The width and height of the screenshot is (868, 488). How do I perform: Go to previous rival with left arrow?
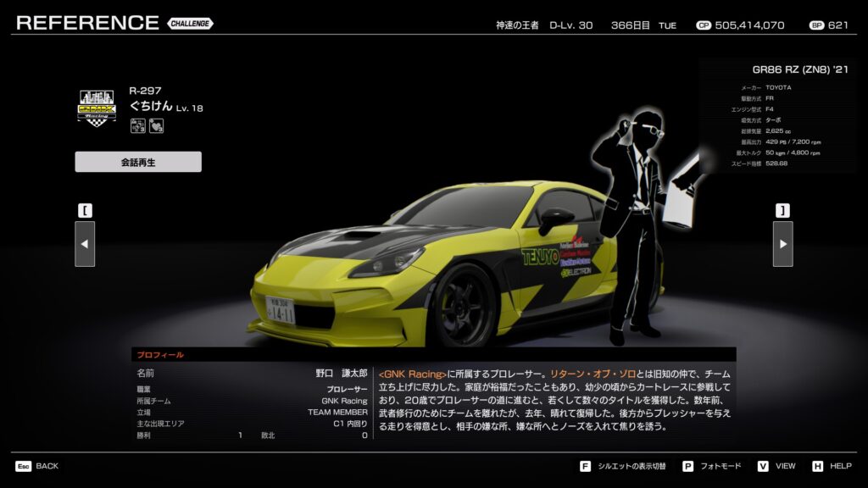tap(85, 244)
